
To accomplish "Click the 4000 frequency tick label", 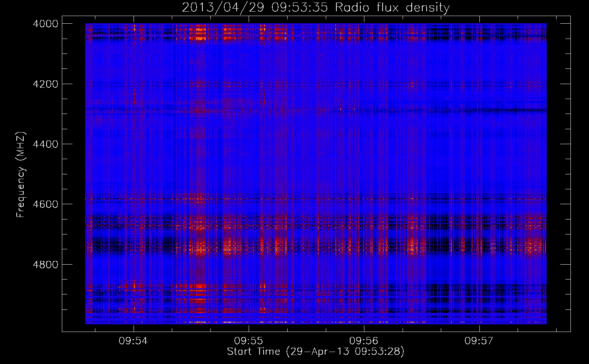I will (46, 24).
